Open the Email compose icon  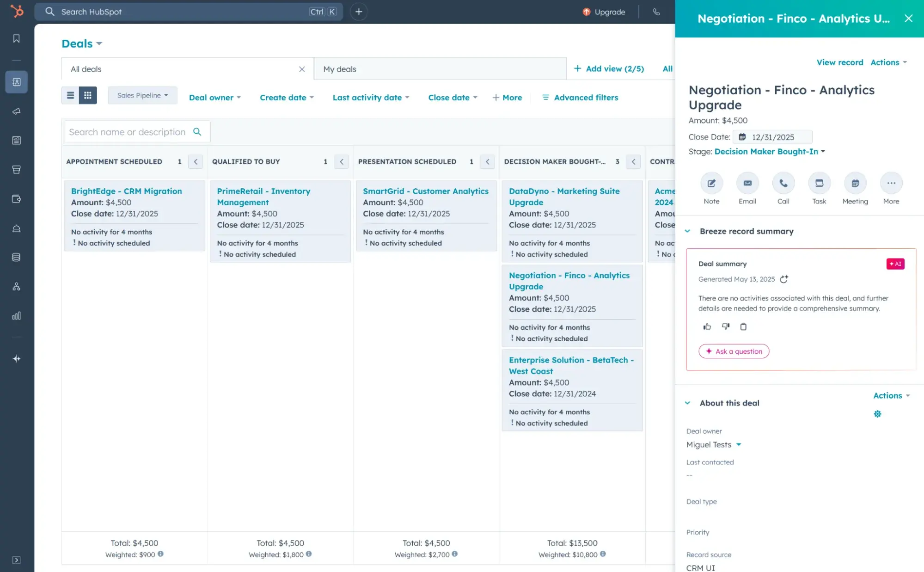coord(747,183)
